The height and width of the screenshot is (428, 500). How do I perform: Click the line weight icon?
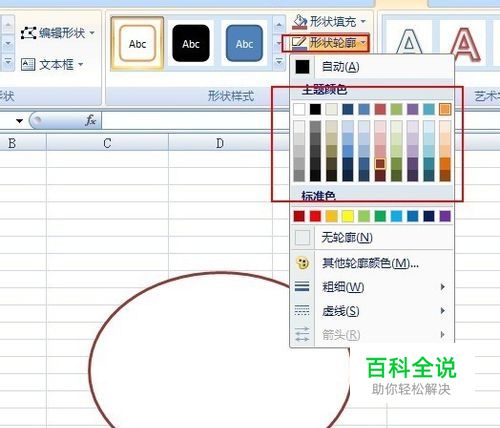click(302, 287)
